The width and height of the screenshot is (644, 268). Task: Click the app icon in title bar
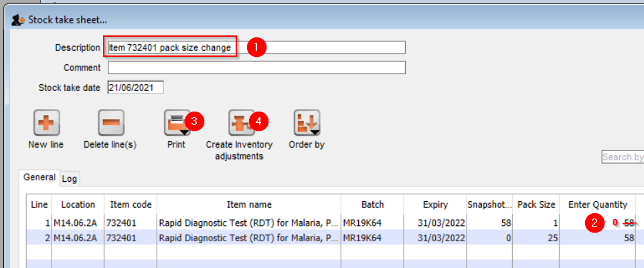coord(17,20)
